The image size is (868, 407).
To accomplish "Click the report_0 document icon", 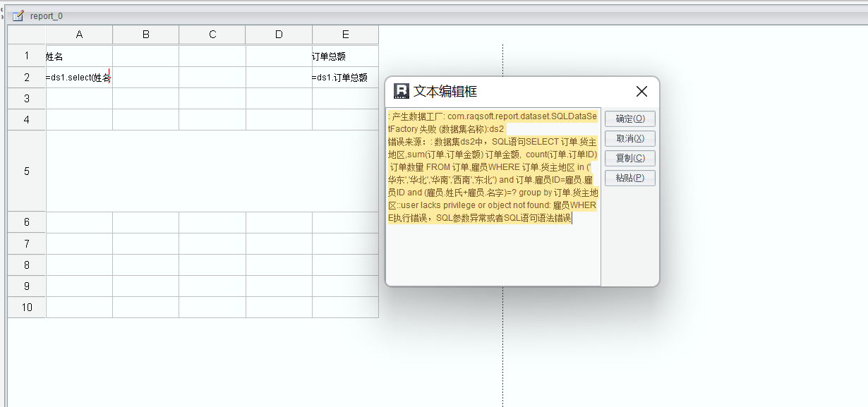I will click(18, 16).
